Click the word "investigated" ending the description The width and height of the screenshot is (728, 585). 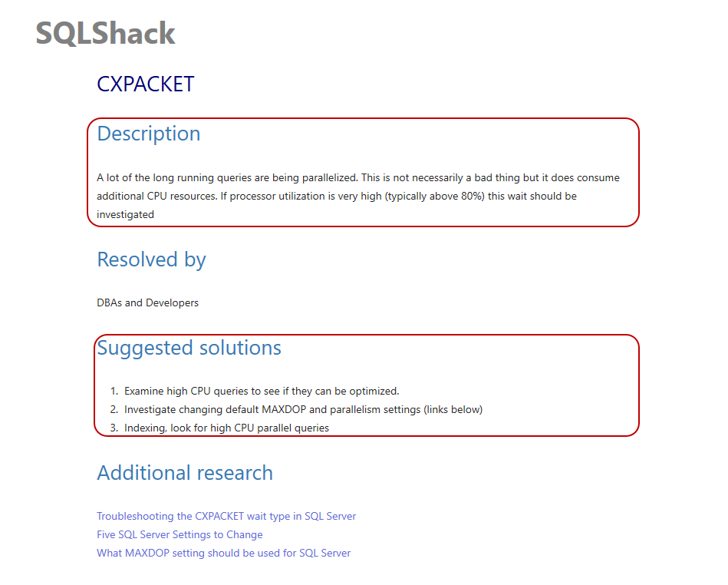point(125,215)
